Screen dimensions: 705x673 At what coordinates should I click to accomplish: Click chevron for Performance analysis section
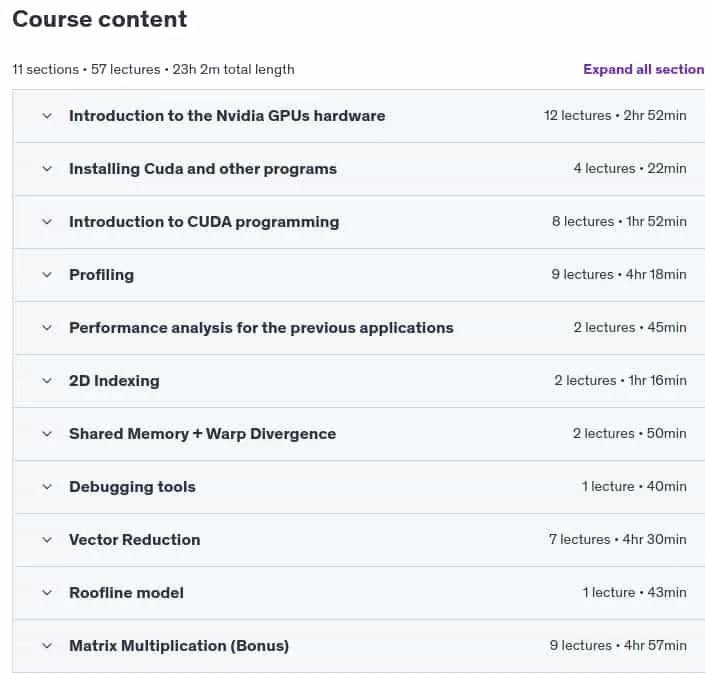tap(47, 328)
